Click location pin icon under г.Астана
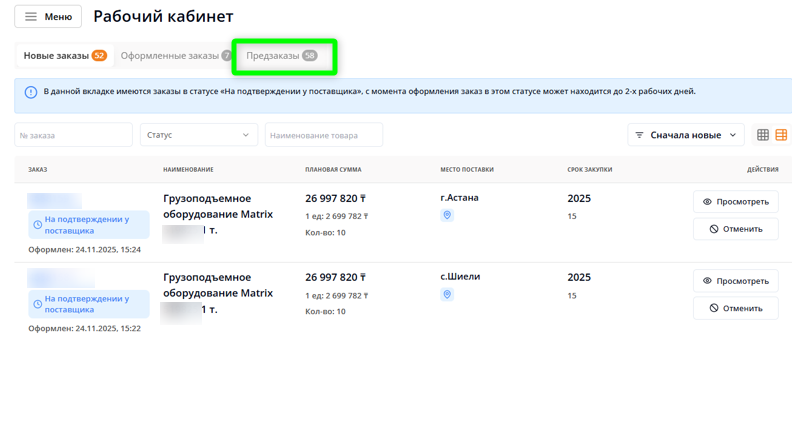Screen dimensions: 807x439 (x=447, y=215)
